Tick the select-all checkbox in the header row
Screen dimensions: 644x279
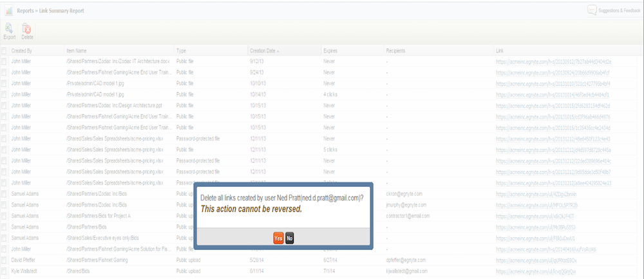click(4, 51)
